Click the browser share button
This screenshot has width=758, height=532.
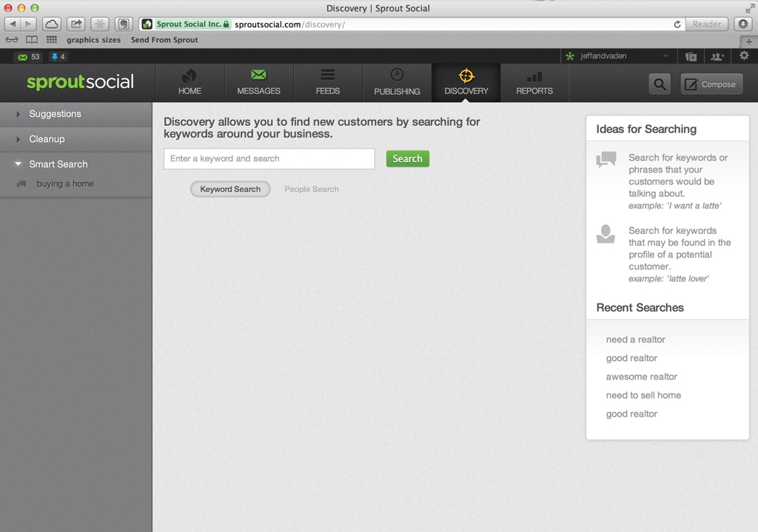pyautogui.click(x=76, y=24)
